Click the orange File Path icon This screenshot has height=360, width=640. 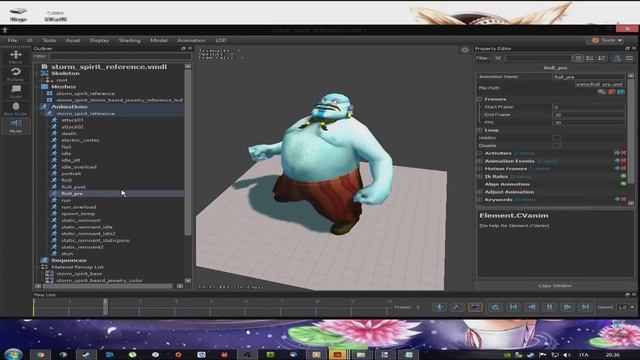(x=611, y=92)
